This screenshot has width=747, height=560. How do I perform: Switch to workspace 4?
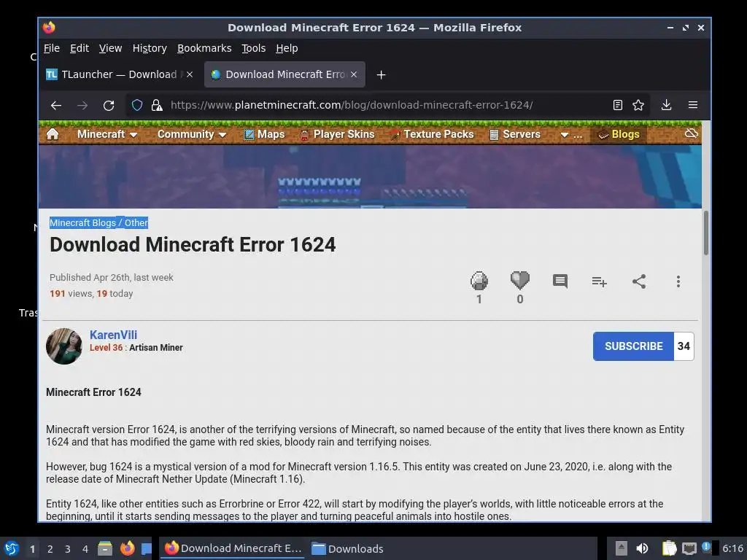(x=85, y=549)
